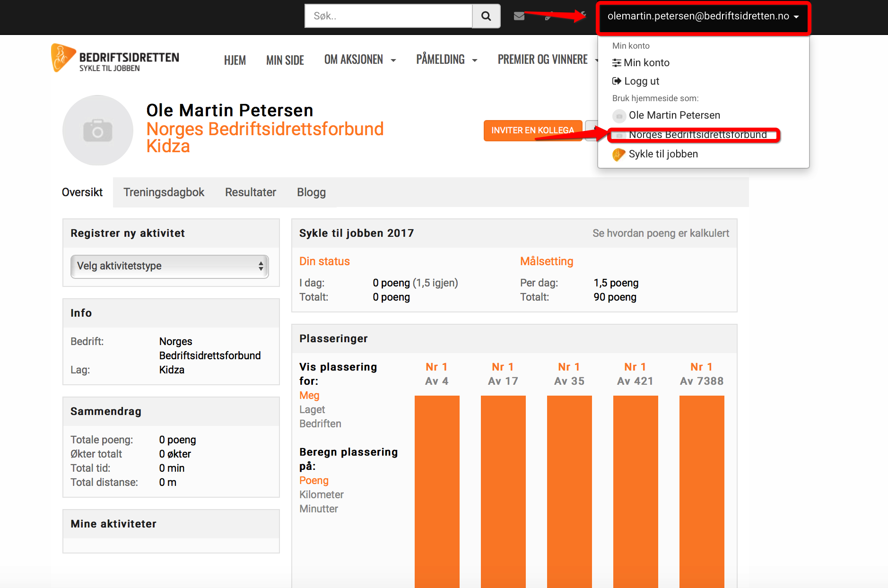Open the Resultater tab

(251, 192)
